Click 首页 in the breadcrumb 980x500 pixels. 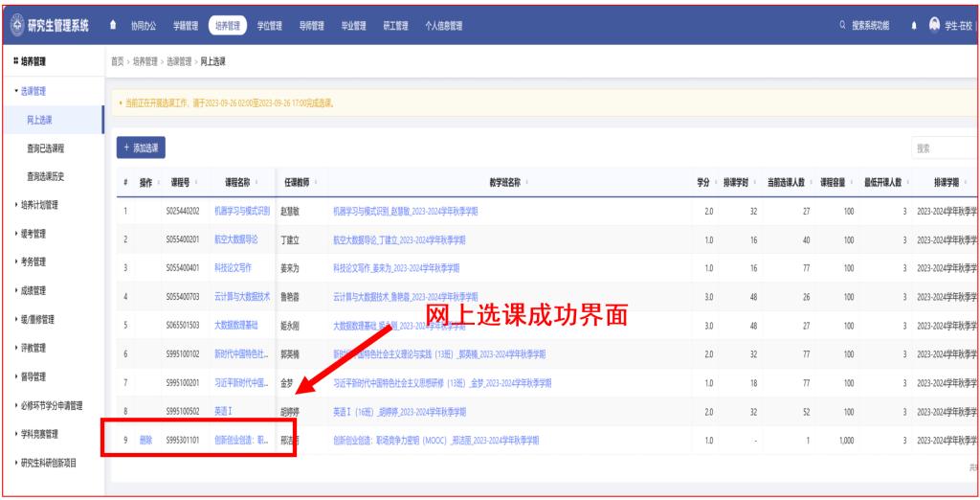coord(119,62)
